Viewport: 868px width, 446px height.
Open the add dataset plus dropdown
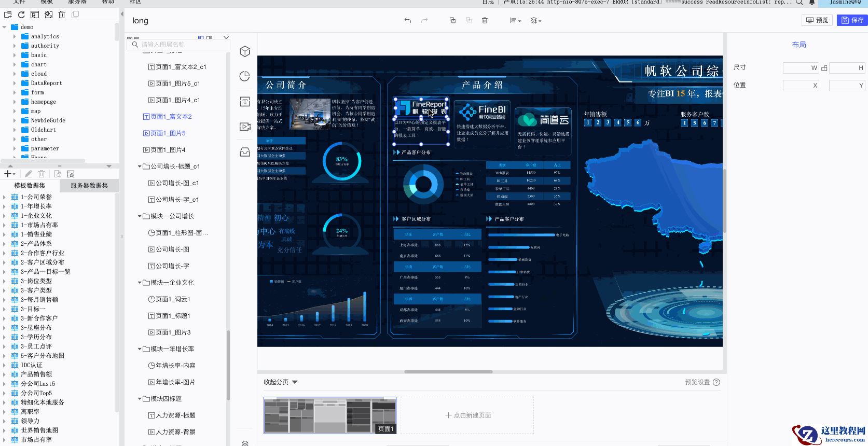click(10, 174)
